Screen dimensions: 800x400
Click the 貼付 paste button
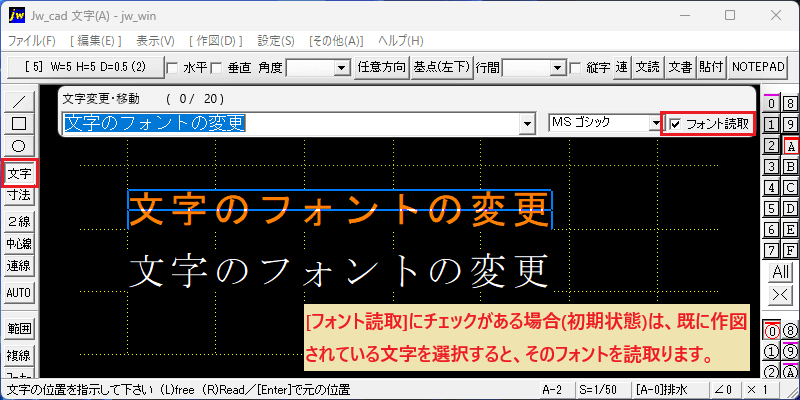[x=712, y=67]
